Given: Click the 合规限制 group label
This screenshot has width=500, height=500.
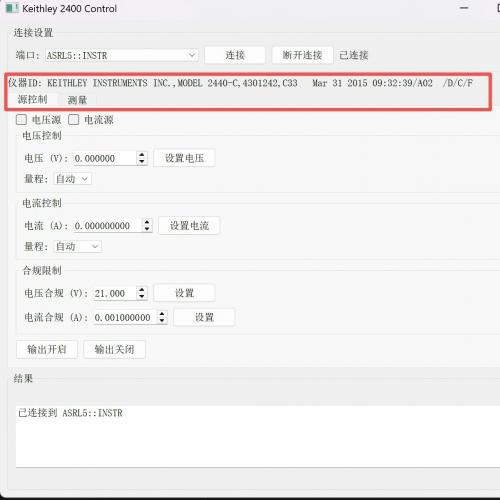Looking at the screenshot, I should point(42,271).
